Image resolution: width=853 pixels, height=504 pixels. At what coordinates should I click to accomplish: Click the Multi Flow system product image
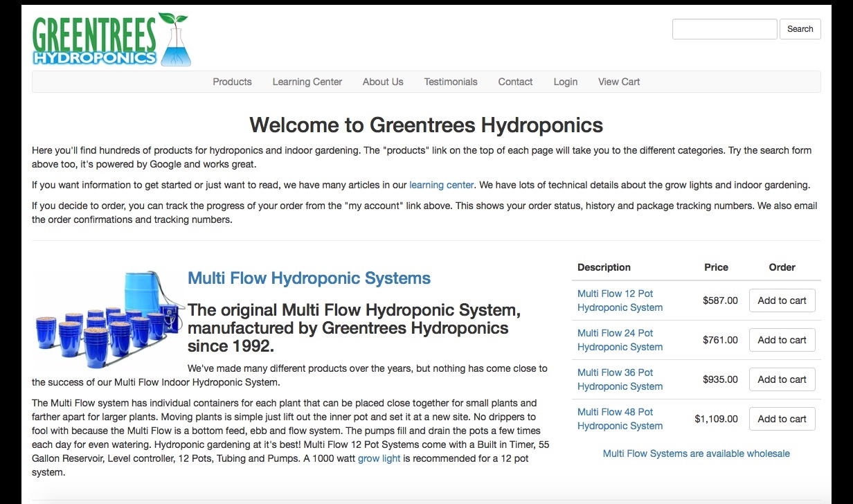(x=109, y=318)
